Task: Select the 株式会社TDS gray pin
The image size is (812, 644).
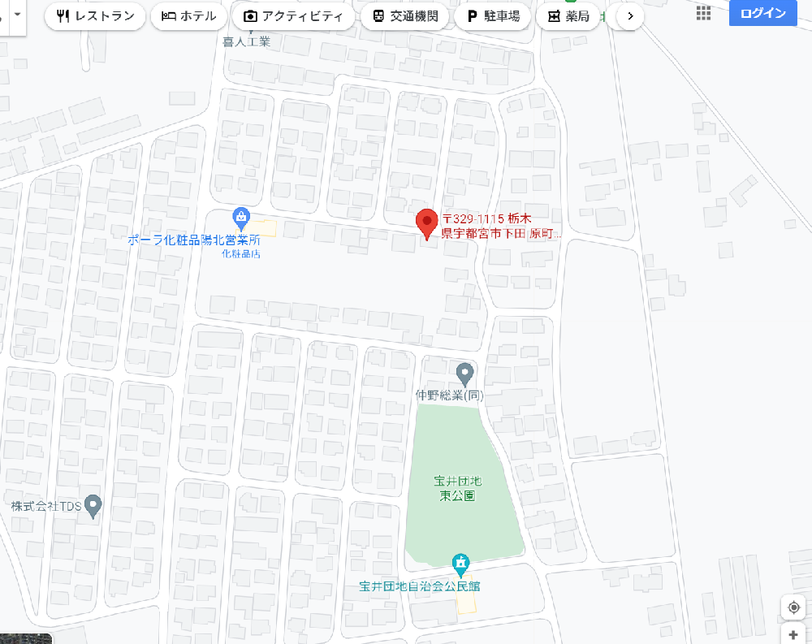Action: (x=93, y=506)
